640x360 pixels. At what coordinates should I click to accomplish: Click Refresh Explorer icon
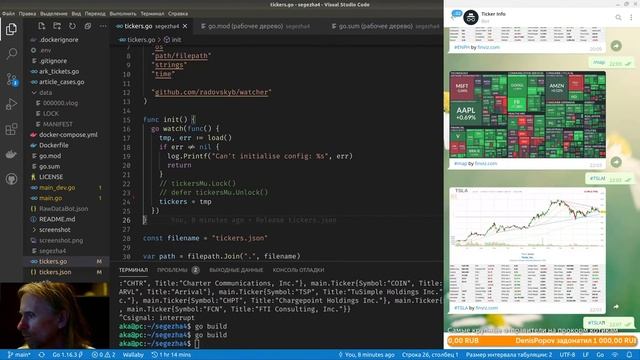[x=72, y=26]
